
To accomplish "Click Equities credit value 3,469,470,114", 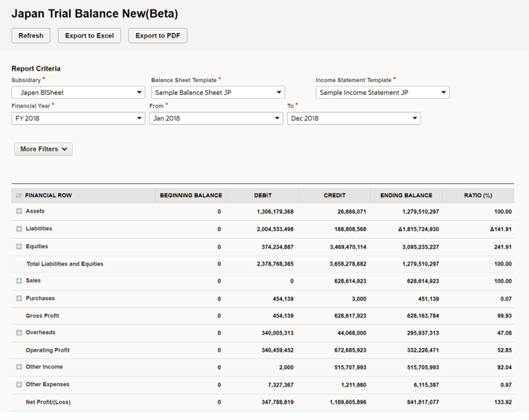I will click(x=348, y=247).
